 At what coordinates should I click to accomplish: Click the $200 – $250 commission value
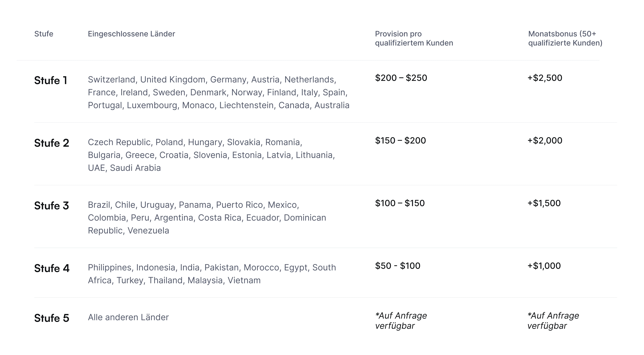click(x=401, y=78)
